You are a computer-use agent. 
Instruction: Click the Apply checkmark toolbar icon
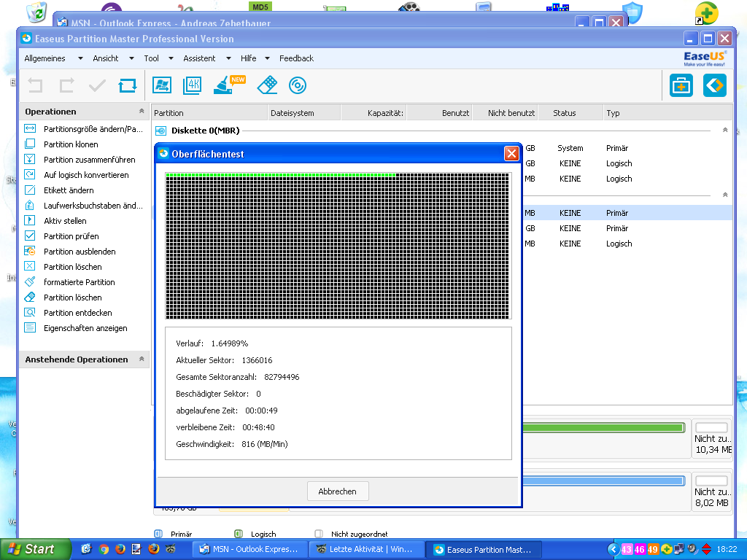97,86
